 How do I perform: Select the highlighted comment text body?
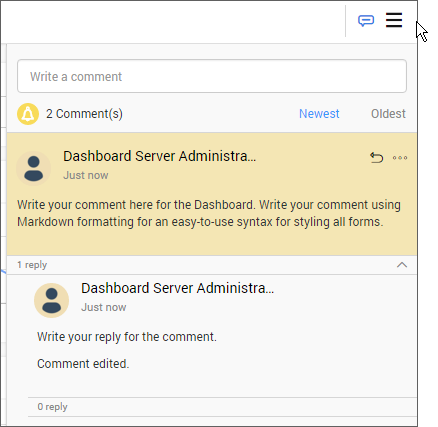pos(209,213)
